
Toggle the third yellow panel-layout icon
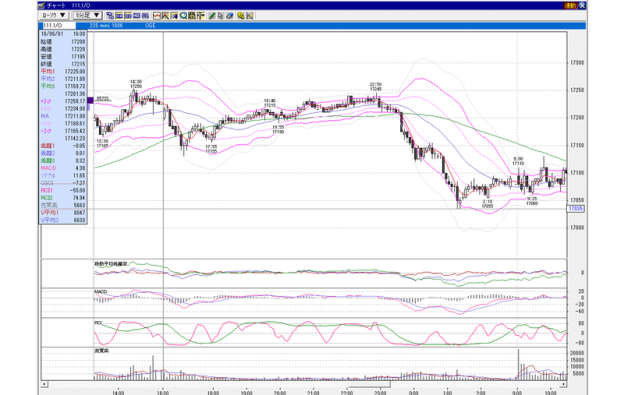[x=136, y=16]
